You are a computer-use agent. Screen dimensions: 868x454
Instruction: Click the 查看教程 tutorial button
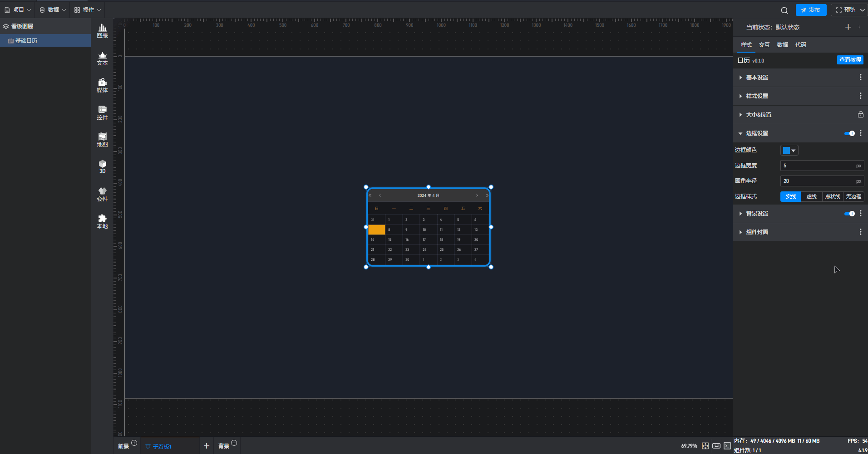click(850, 60)
